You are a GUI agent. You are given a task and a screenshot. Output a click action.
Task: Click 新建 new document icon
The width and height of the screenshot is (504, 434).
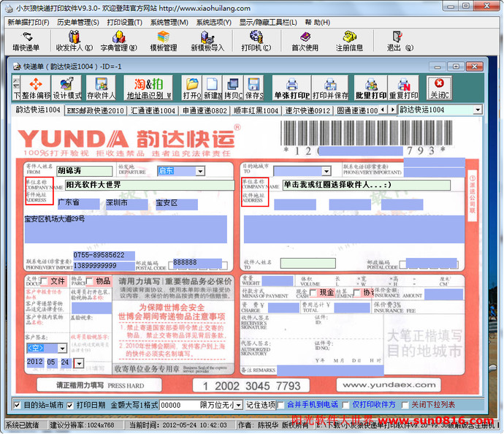pos(213,88)
